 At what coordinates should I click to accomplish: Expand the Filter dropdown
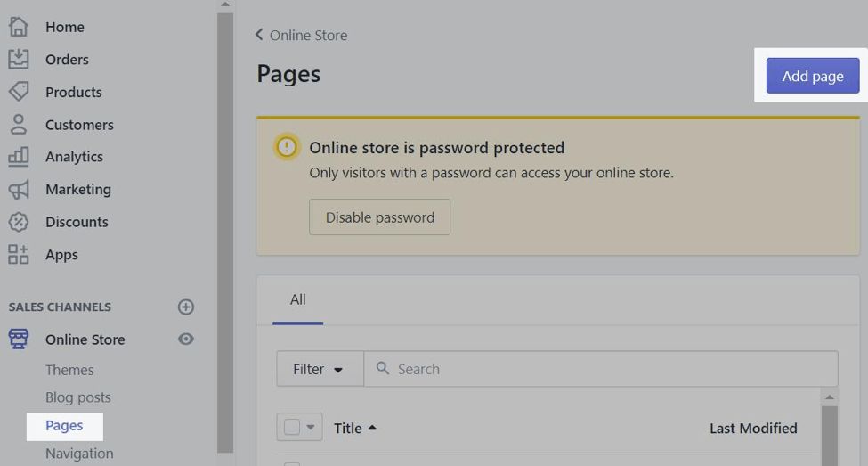tap(319, 369)
